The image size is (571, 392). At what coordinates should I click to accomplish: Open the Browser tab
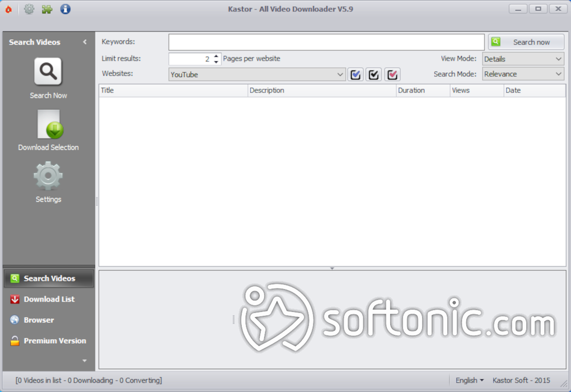tap(49, 320)
